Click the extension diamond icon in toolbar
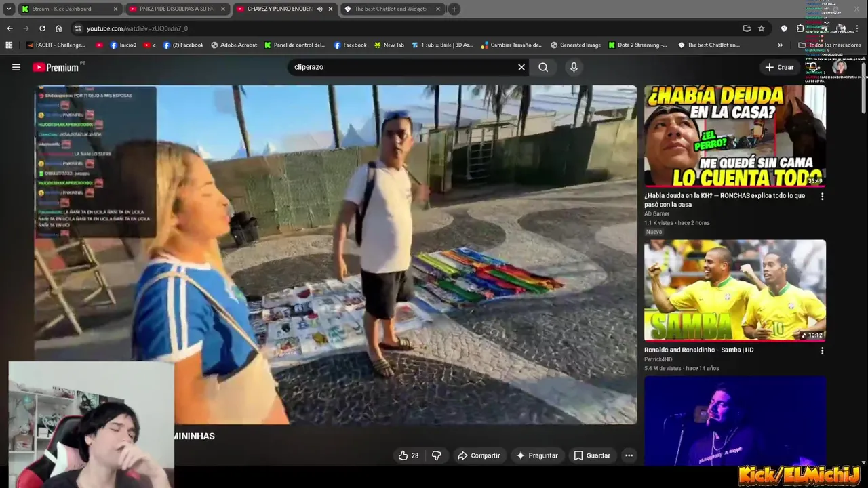 [784, 28]
